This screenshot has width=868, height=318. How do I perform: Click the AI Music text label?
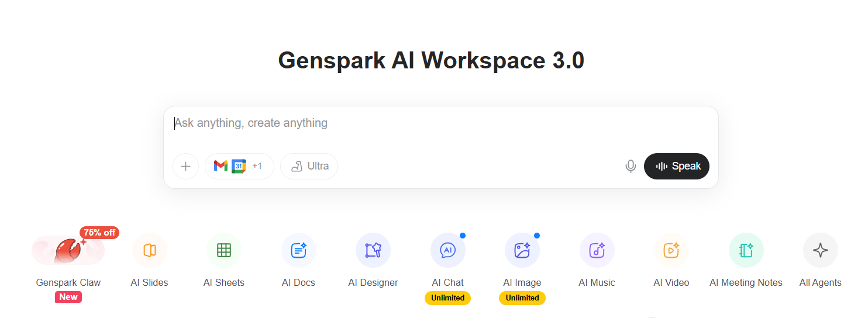tap(597, 283)
